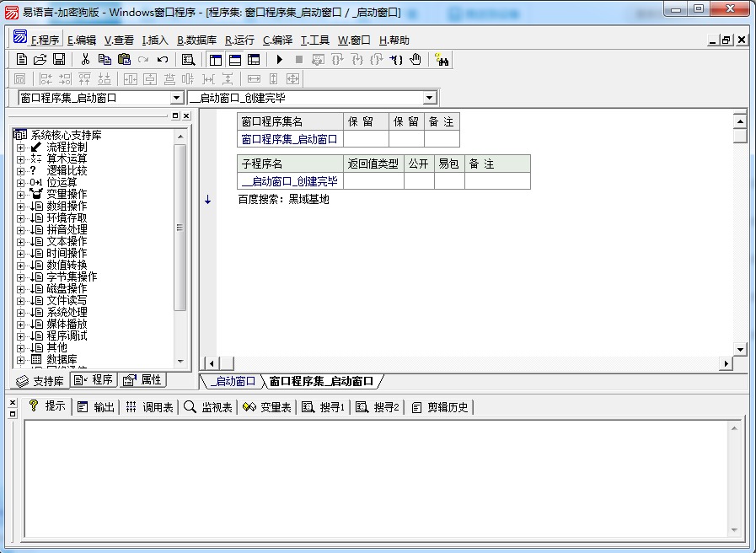Expand the 位运算 tree node
The image size is (756, 553).
tap(21, 183)
